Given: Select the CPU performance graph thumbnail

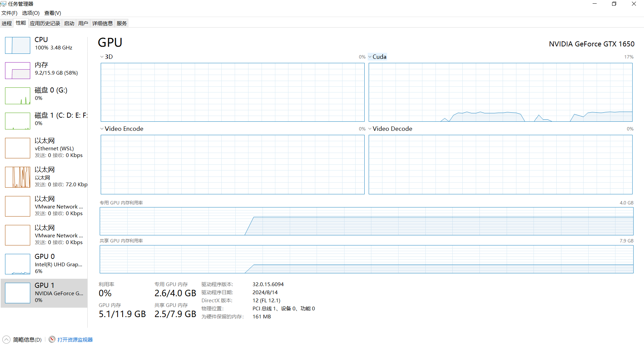Looking at the screenshot, I should tap(17, 45).
